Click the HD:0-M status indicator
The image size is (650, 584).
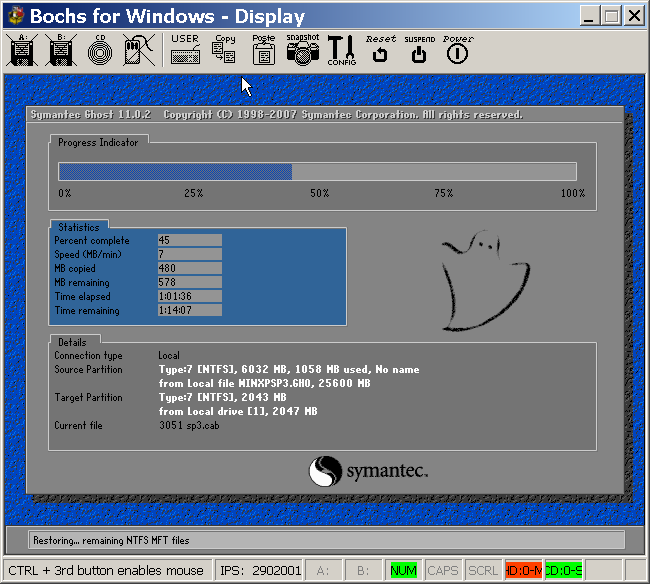click(524, 571)
